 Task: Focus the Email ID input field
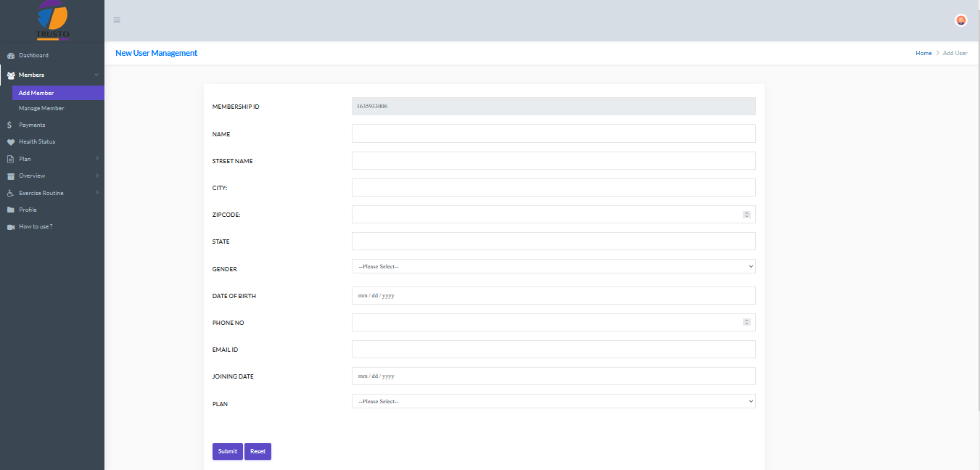(553, 349)
